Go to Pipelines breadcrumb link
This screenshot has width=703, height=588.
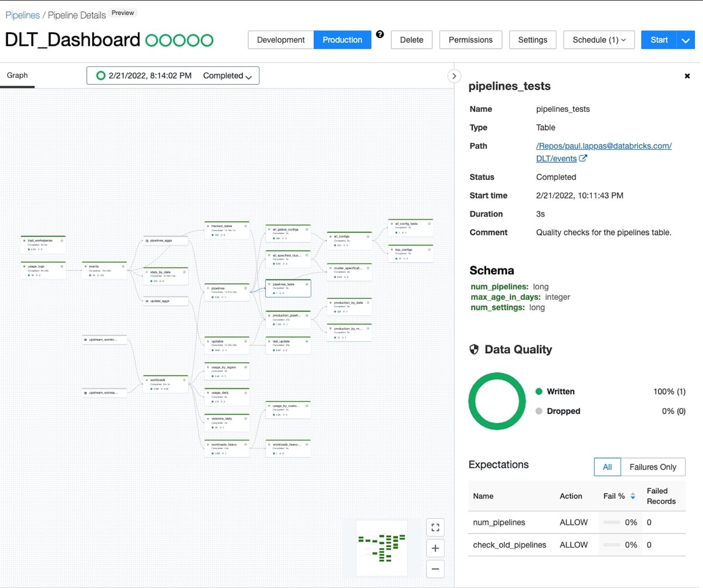pos(23,15)
